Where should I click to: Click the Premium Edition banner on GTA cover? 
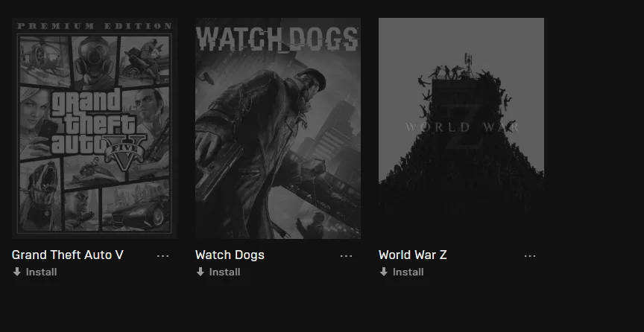(x=95, y=26)
